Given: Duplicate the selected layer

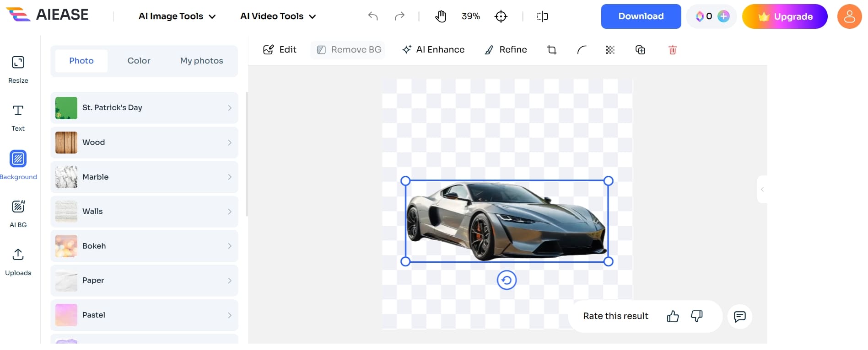Looking at the screenshot, I should 641,50.
